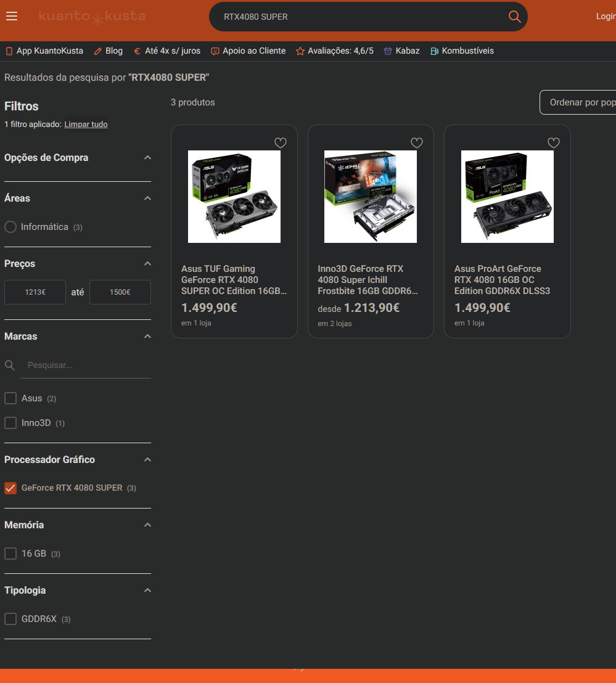
Task: Click the '3 produtos' count text
Action: (192, 102)
